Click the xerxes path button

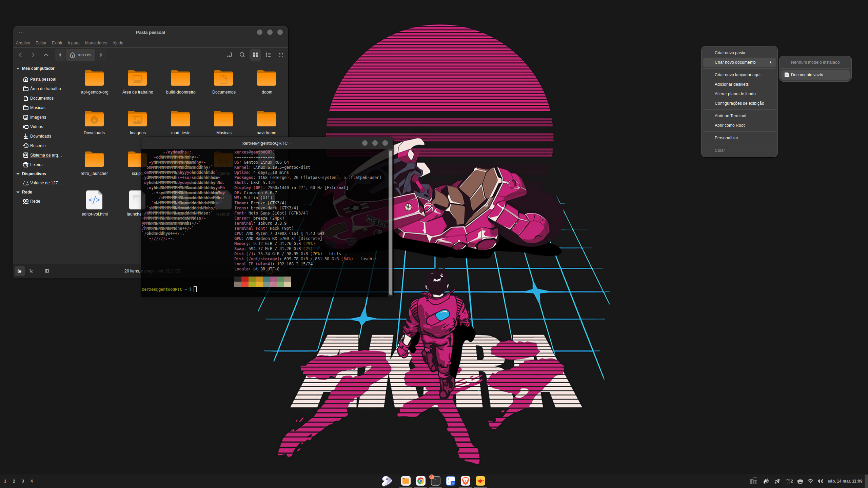point(81,55)
